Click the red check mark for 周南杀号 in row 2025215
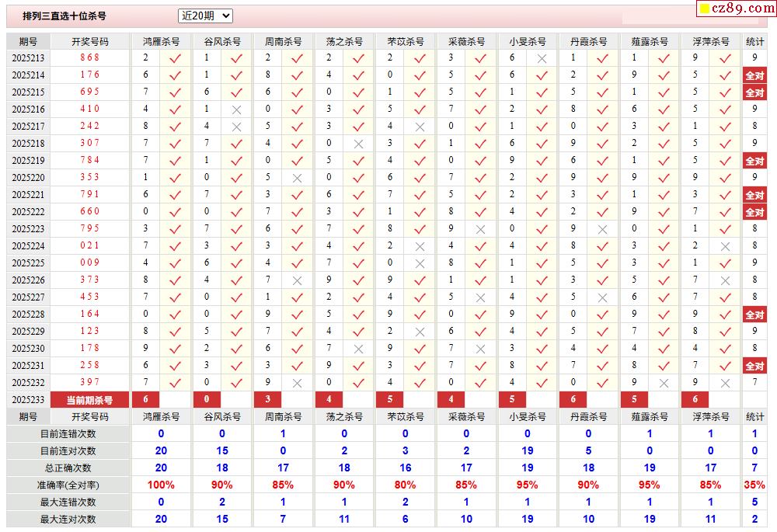 297,92
